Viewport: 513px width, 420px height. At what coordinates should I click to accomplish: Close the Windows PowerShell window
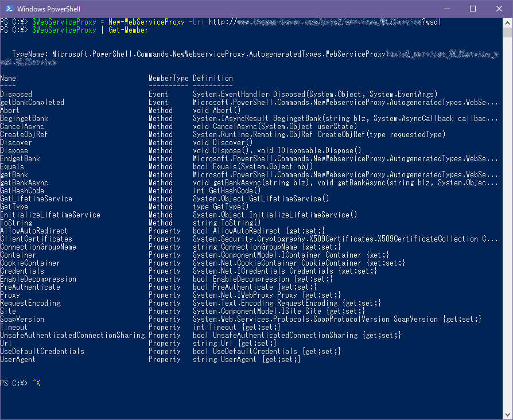tap(499, 9)
